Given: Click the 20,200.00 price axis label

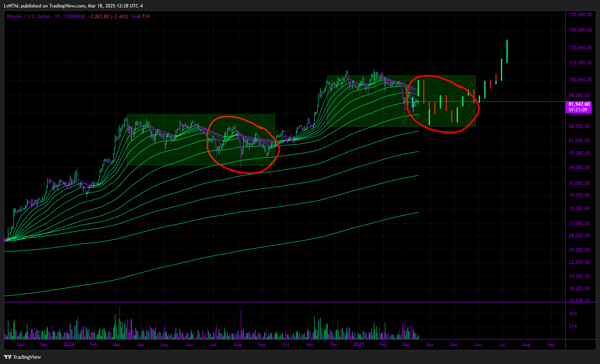Looking at the screenshot, I should click(579, 276).
